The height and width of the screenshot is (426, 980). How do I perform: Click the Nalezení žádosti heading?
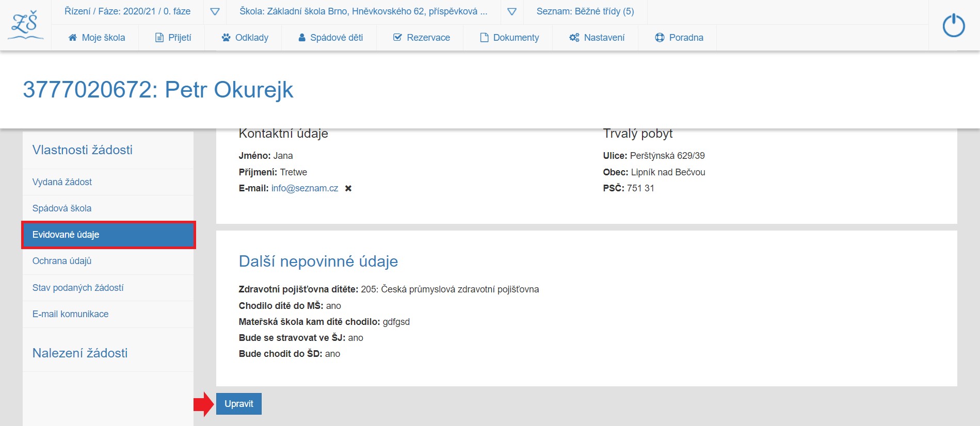click(80, 353)
